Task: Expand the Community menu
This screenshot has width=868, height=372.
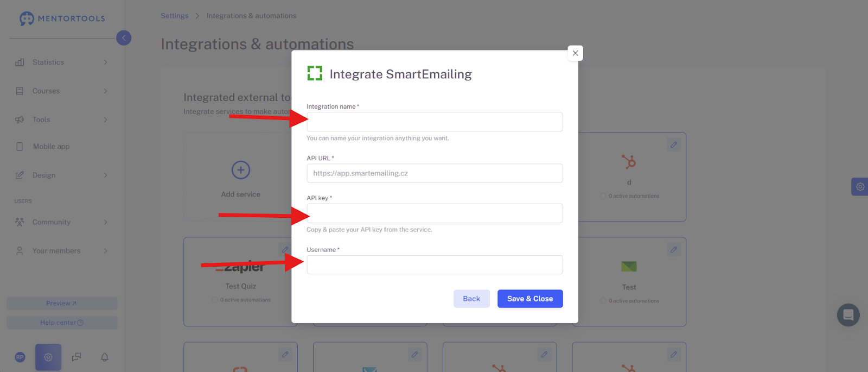Action: click(x=61, y=222)
